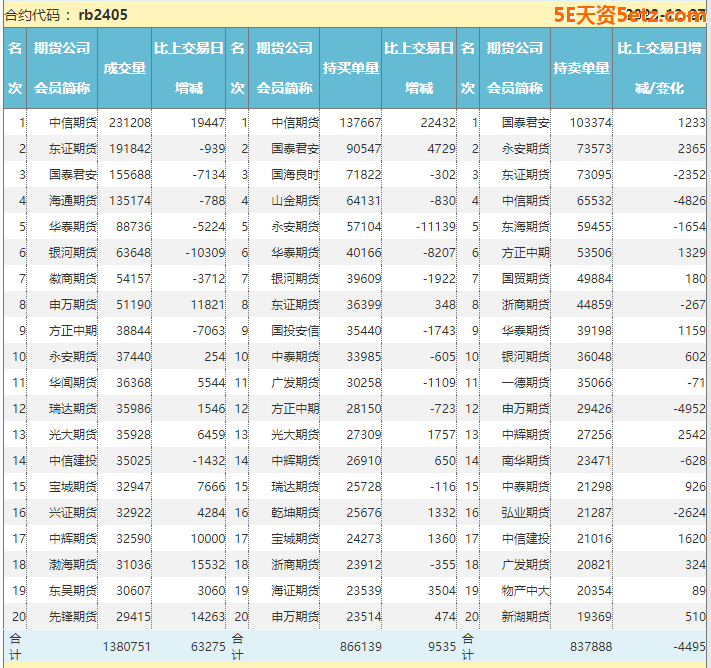Image resolution: width=711 pixels, height=668 pixels.
Task: Open 先锋期货 at volume rank 20
Action: (73, 617)
